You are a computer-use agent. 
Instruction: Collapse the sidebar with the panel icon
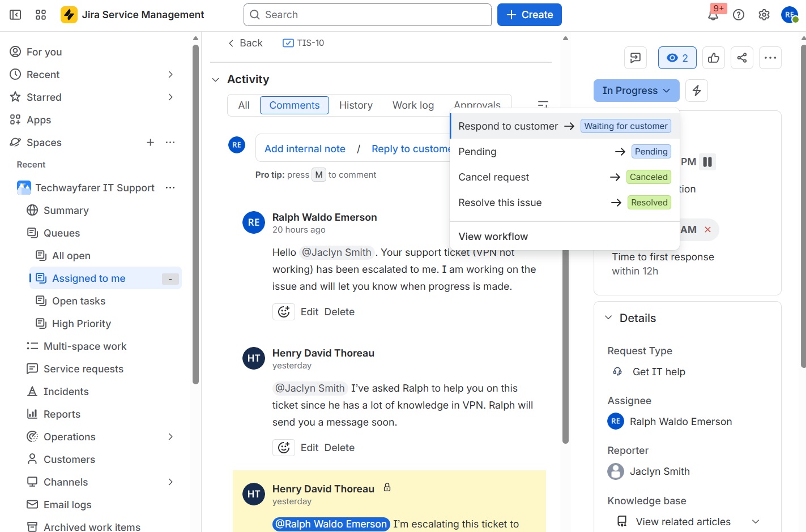(x=15, y=15)
